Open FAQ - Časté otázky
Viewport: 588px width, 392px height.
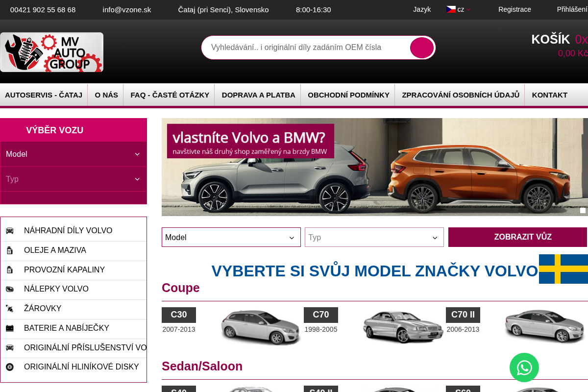pyautogui.click(x=170, y=95)
